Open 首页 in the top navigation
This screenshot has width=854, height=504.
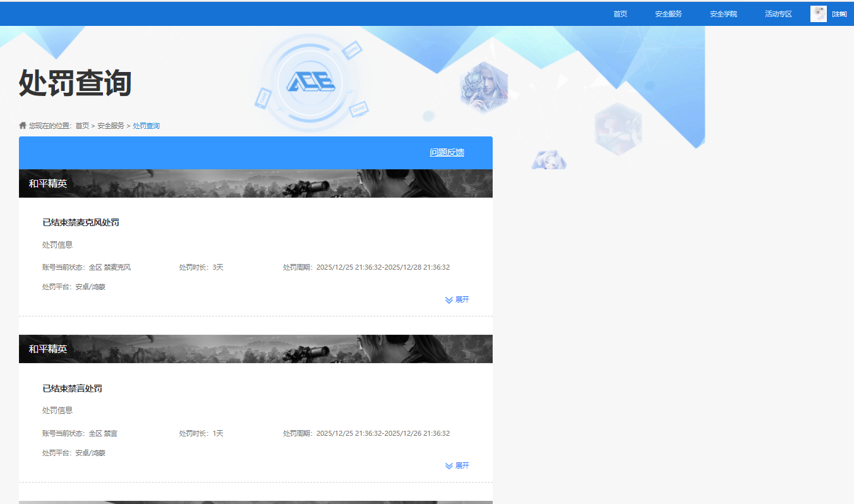pyautogui.click(x=620, y=13)
